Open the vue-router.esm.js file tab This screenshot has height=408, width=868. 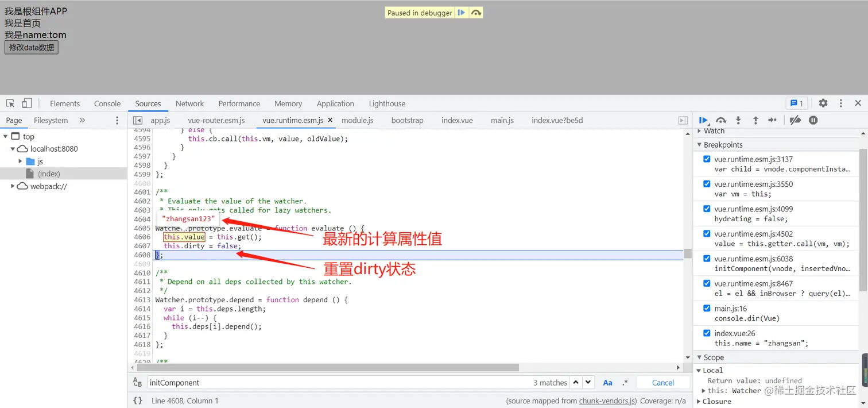[x=216, y=120]
